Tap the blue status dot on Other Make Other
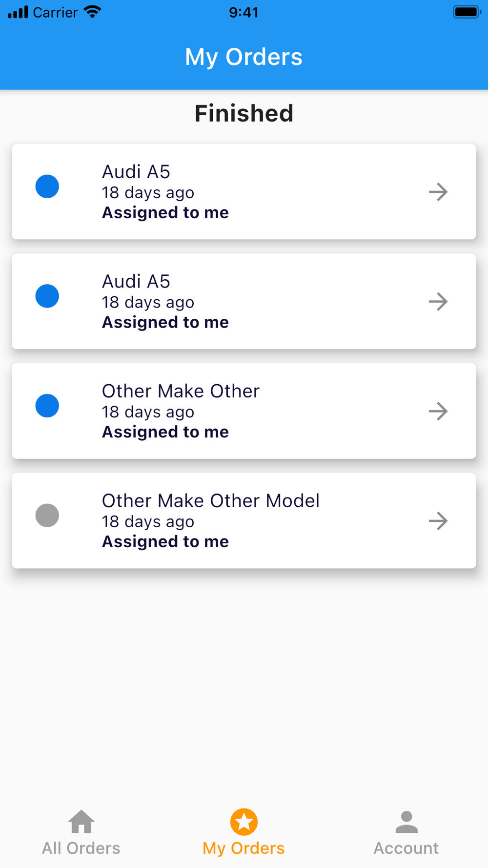488x868 pixels. [x=47, y=406]
